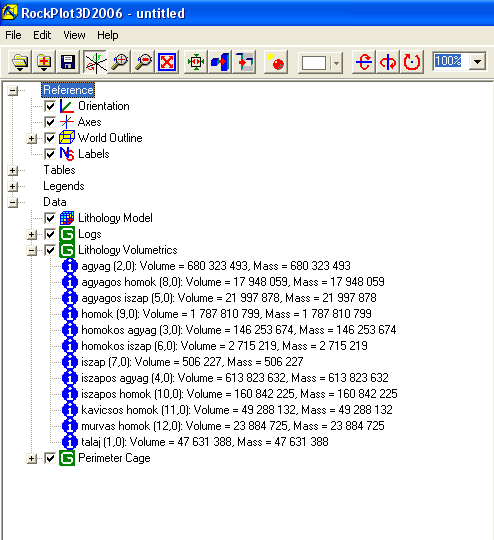Open the View menu
The width and height of the screenshot is (494, 540).
pyautogui.click(x=74, y=35)
